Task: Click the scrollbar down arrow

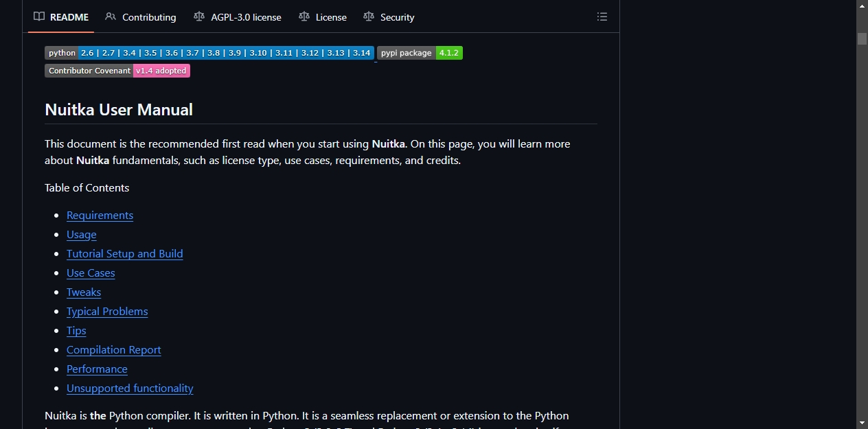Action: pos(862,423)
